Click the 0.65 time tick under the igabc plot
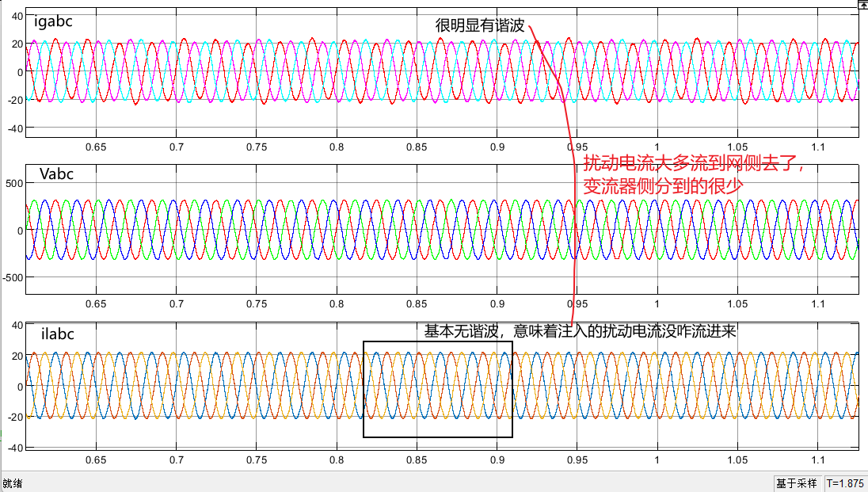 click(x=96, y=147)
